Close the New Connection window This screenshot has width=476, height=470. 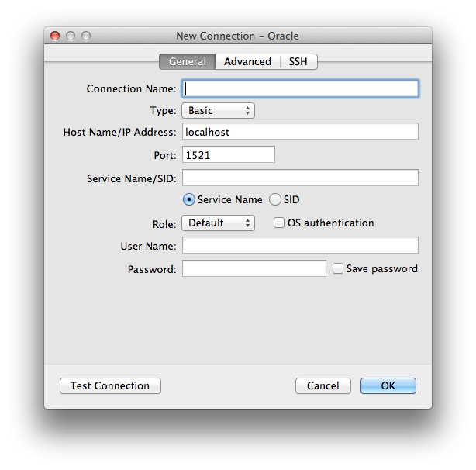[55, 36]
